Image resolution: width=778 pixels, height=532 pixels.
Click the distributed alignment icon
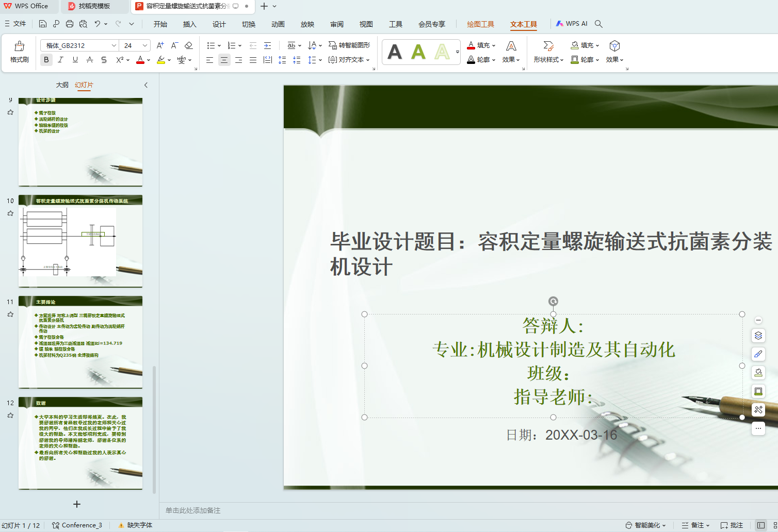267,60
